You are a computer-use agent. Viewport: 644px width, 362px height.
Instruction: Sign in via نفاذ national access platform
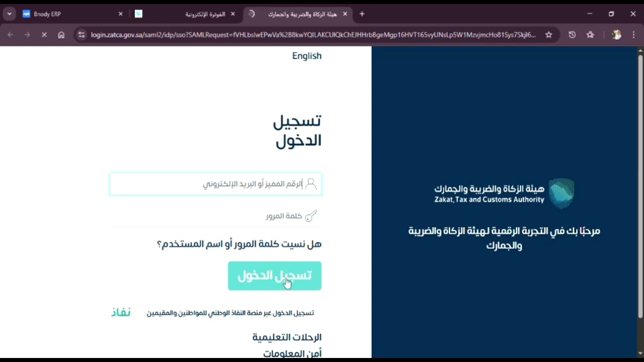coord(230,313)
